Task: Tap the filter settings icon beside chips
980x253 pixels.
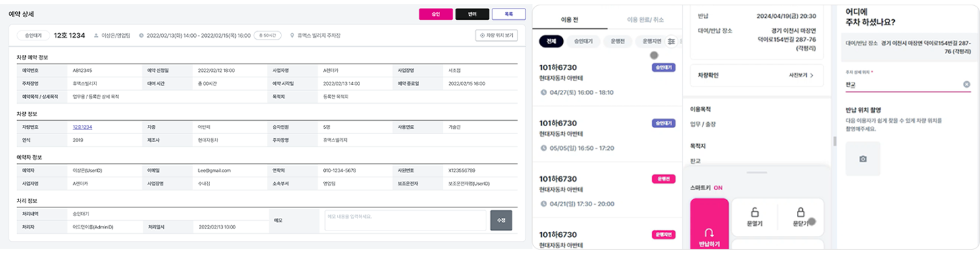Action: [671, 42]
